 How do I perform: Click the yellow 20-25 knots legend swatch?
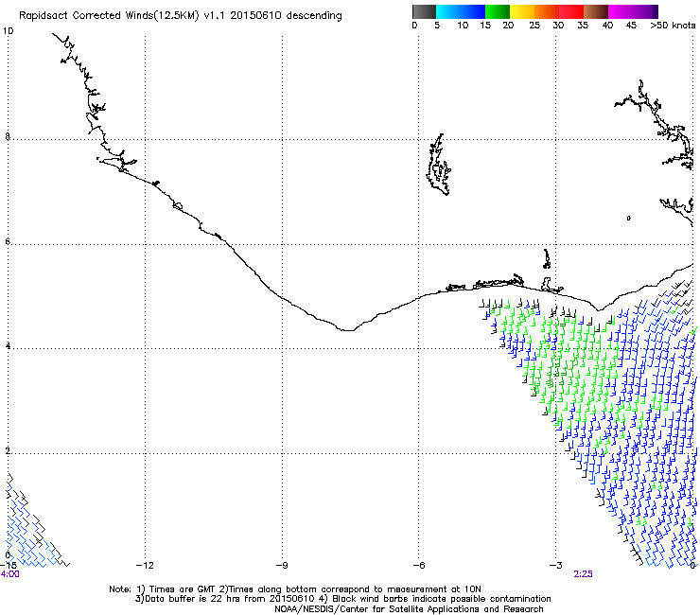tap(522, 11)
